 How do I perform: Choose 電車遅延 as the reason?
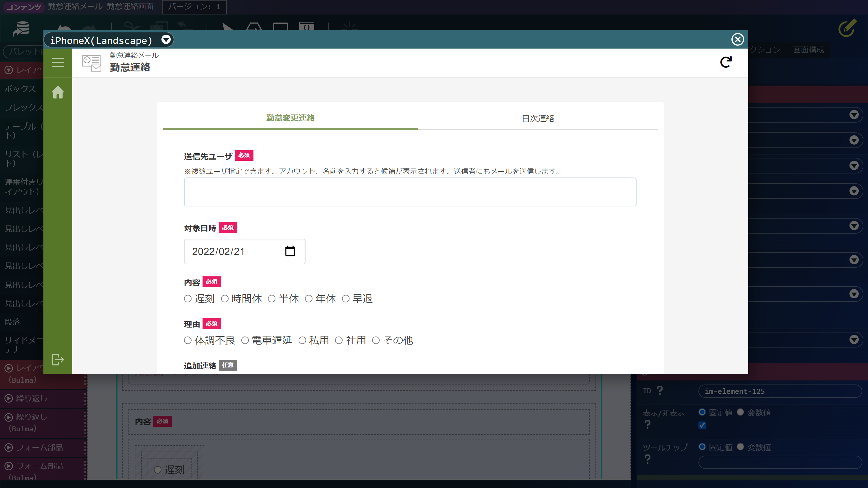pyautogui.click(x=245, y=341)
